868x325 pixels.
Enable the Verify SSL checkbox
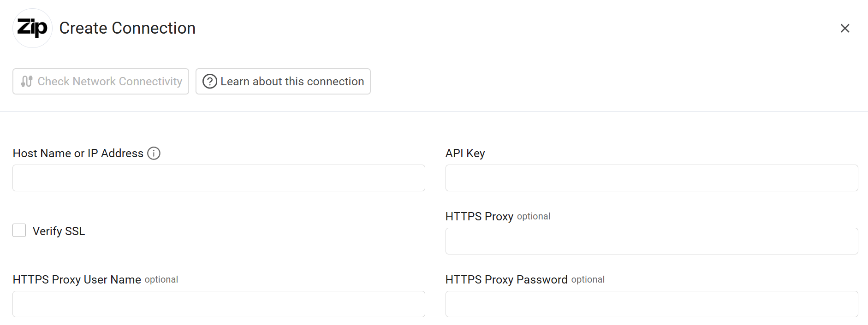(19, 230)
